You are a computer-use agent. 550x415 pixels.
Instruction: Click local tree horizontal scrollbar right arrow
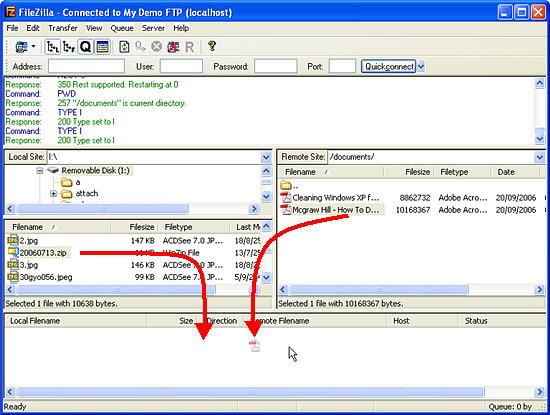click(254, 209)
